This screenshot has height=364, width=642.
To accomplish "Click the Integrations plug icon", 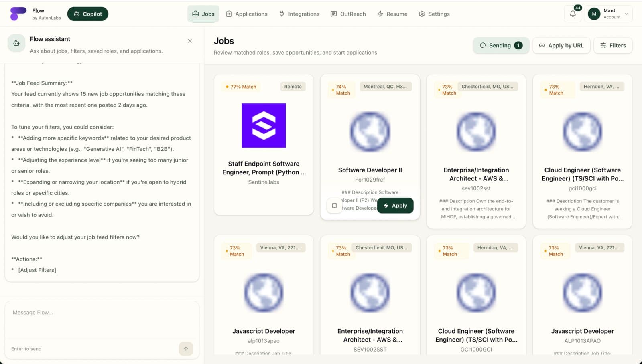I will point(282,14).
